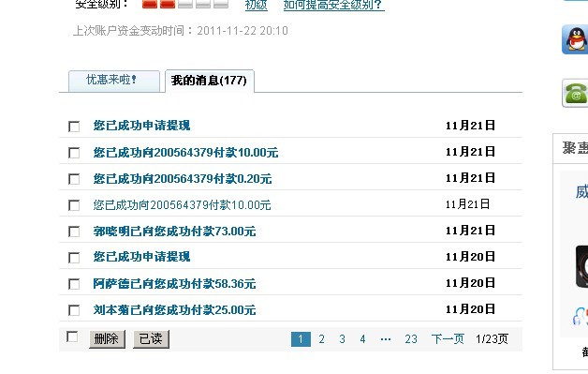Open 如何提高安全级别? help link
The image size is (588, 374).
(333, 5)
